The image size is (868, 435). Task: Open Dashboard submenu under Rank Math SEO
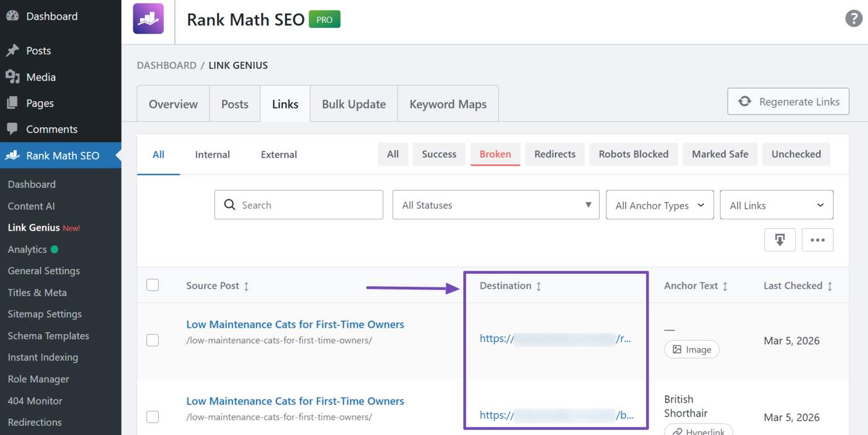[32, 184]
